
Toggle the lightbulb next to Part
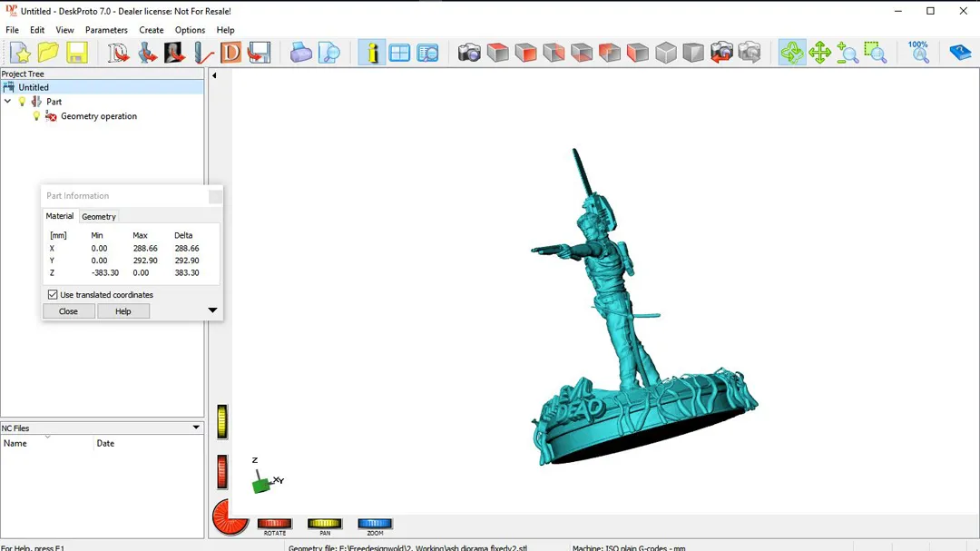[22, 102]
